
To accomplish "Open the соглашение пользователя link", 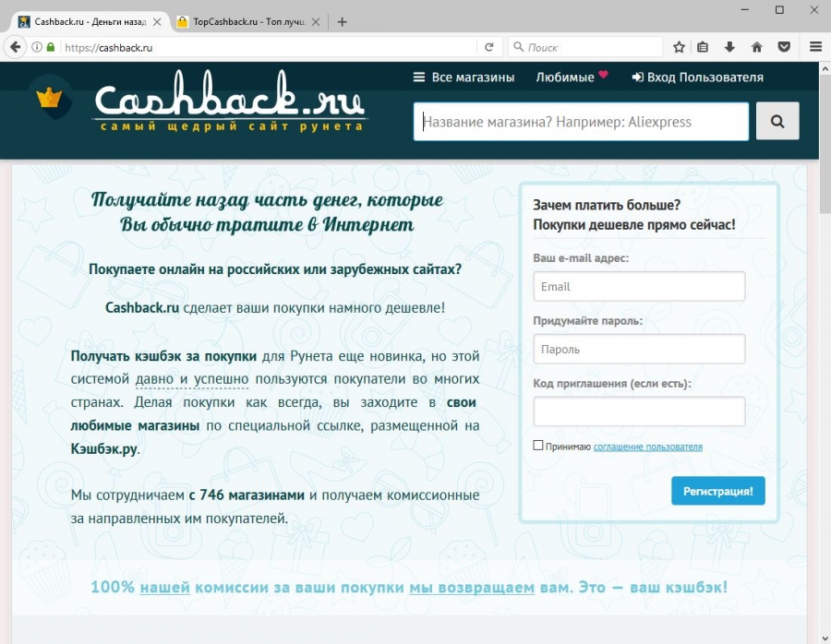I will (x=647, y=447).
